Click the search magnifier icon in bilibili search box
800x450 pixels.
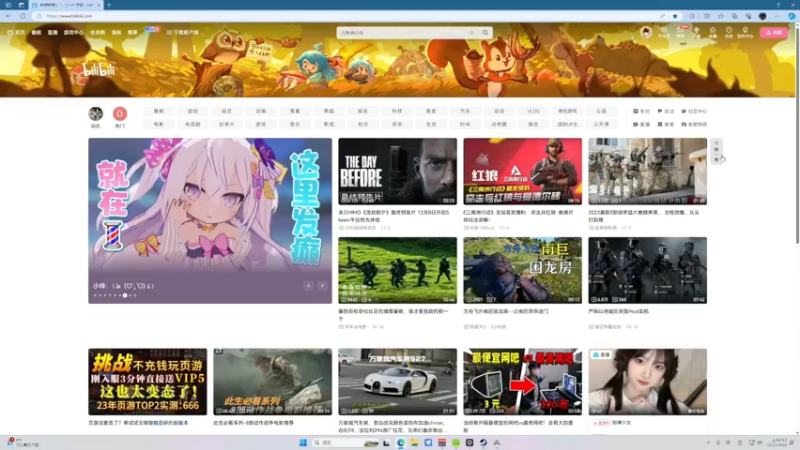(485, 33)
